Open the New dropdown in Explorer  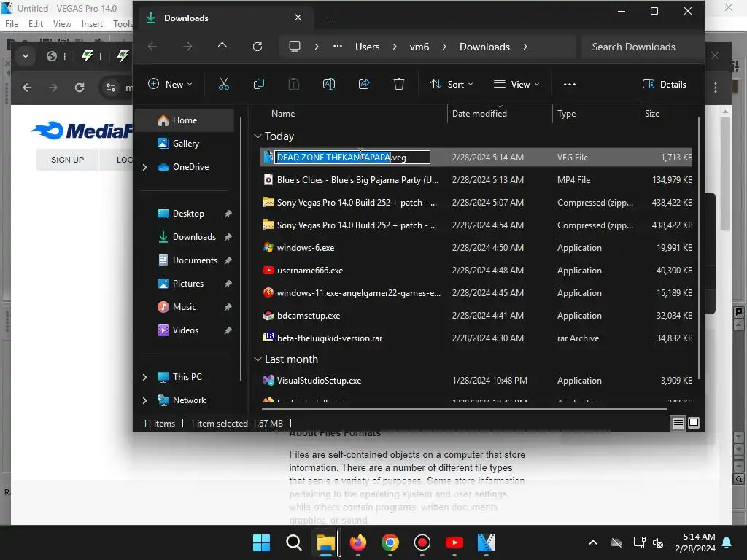click(x=170, y=85)
